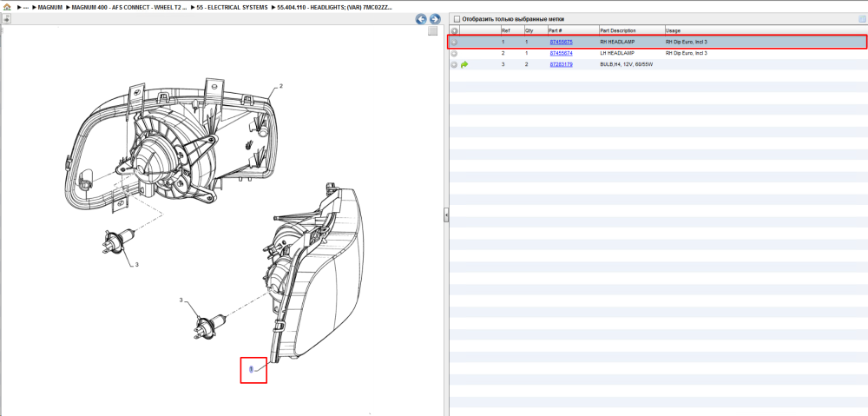
Task: Open 55 - ELECTRICAL SYSTEMS breadcrumb
Action: (x=232, y=8)
